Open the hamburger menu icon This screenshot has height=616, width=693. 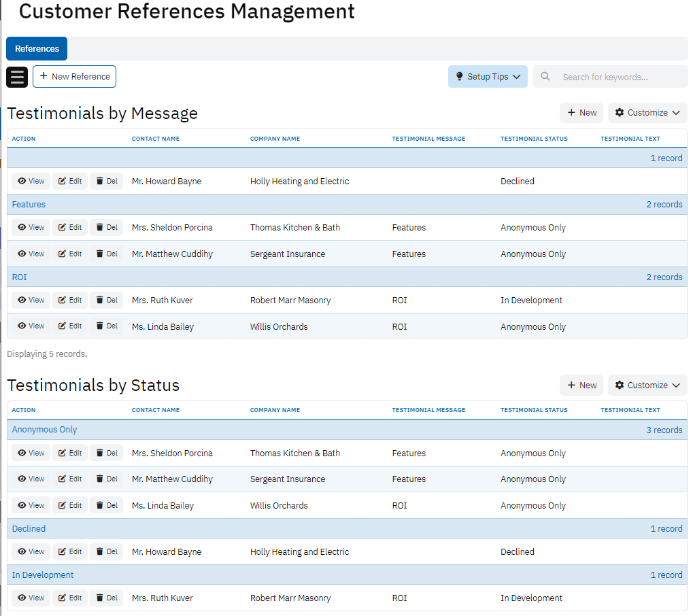(17, 77)
